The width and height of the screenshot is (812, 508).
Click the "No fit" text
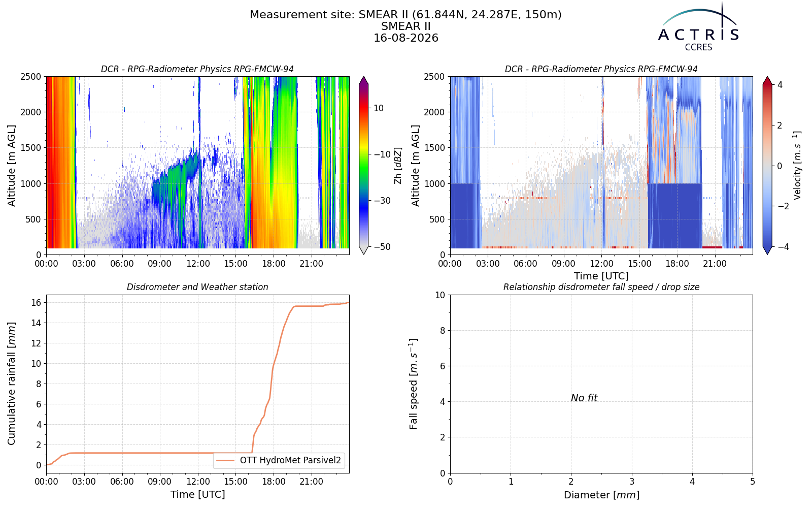tap(584, 398)
